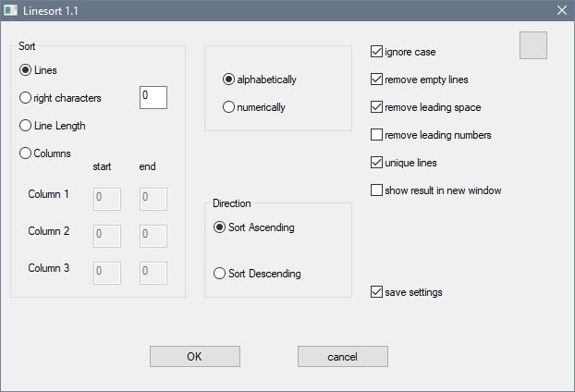
Task: Click the right characters number field
Action: coord(153,98)
